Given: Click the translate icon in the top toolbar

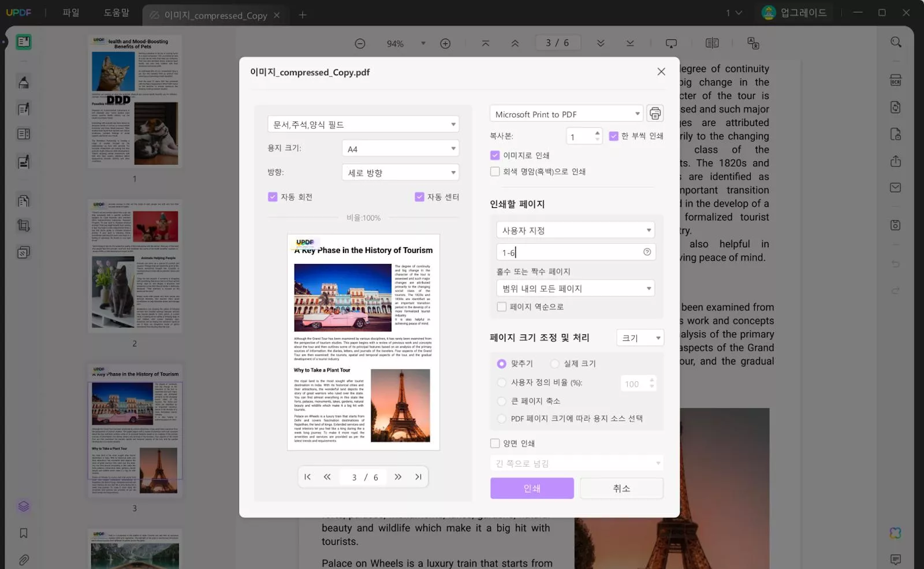Looking at the screenshot, I should tap(753, 43).
